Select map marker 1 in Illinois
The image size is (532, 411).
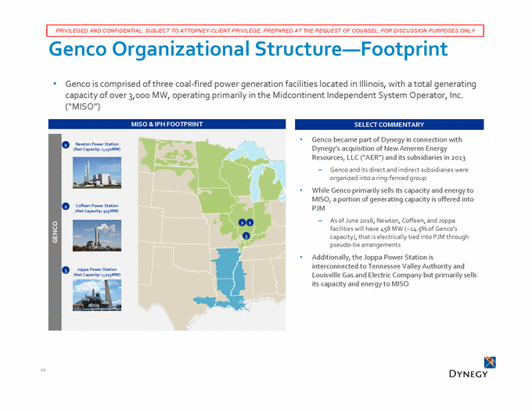click(250, 223)
